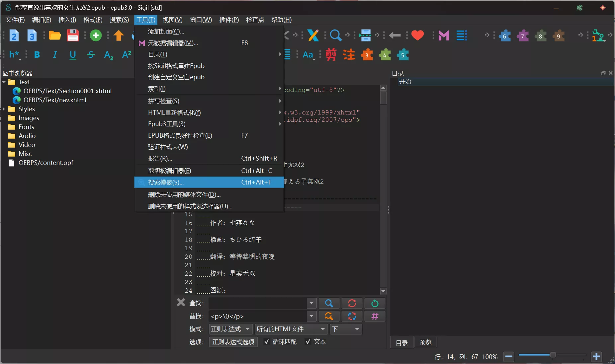The image size is (615, 364).
Task: Close the Find and Replace panel
Action: pyautogui.click(x=181, y=302)
